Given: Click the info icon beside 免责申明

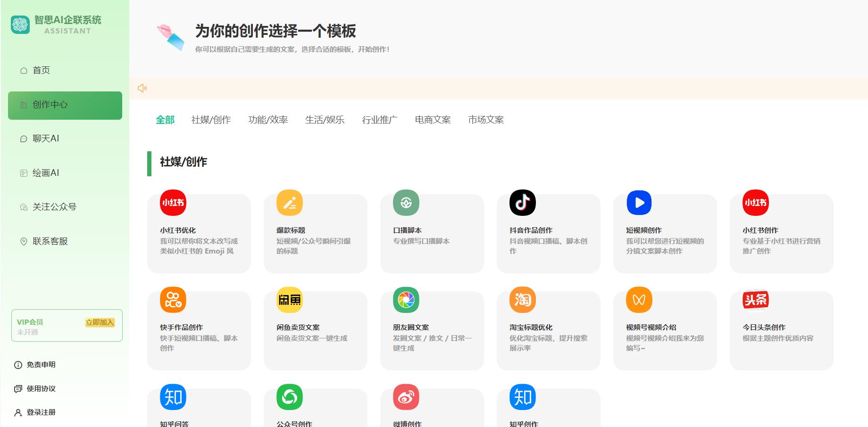Looking at the screenshot, I should tap(18, 365).
